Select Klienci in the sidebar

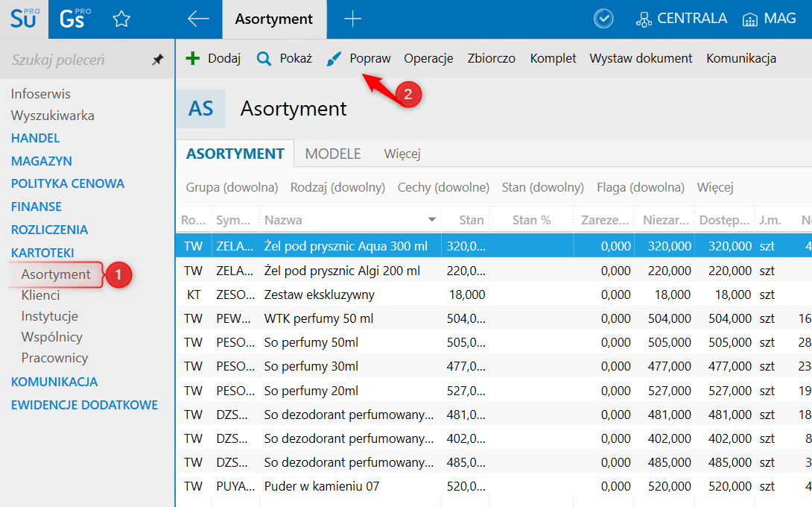[40, 295]
